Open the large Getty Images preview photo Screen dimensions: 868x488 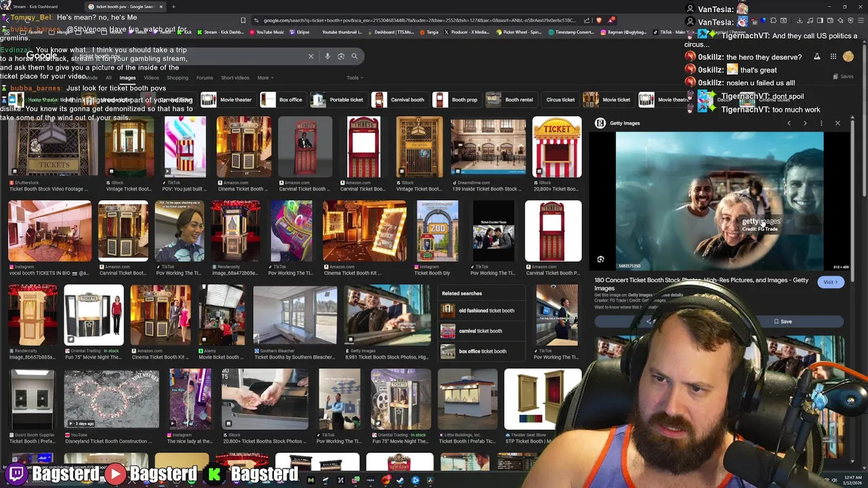pyautogui.click(x=719, y=201)
